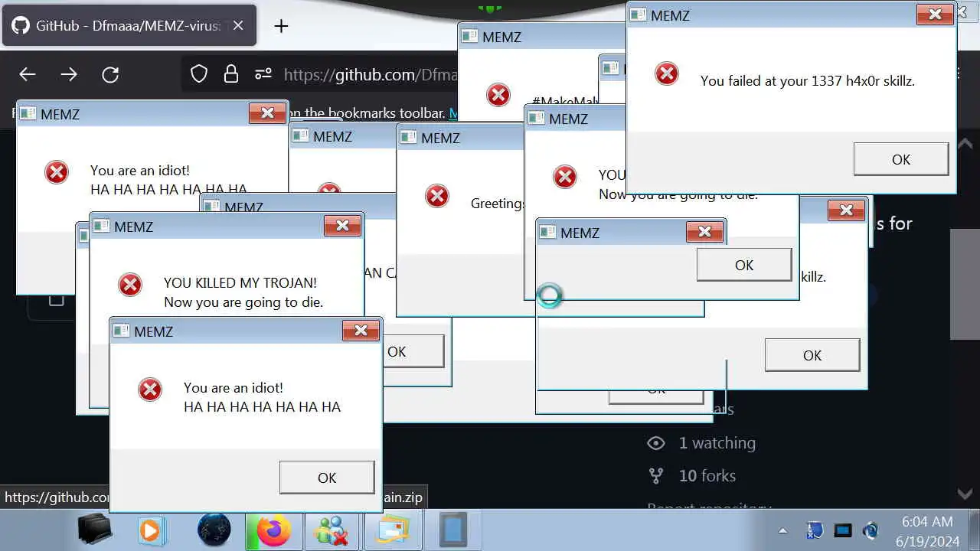The height and width of the screenshot is (551, 980).
Task: Click the github.com address bar
Action: (x=371, y=74)
